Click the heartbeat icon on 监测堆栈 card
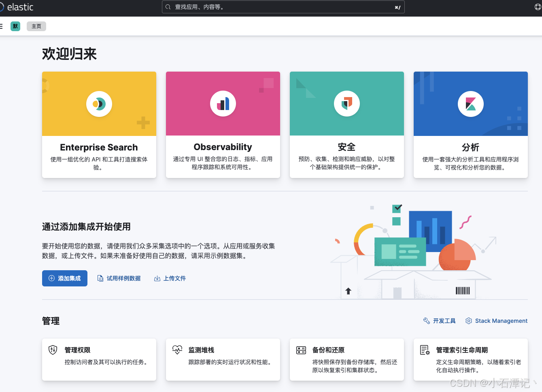542x392 pixels. coord(177,350)
